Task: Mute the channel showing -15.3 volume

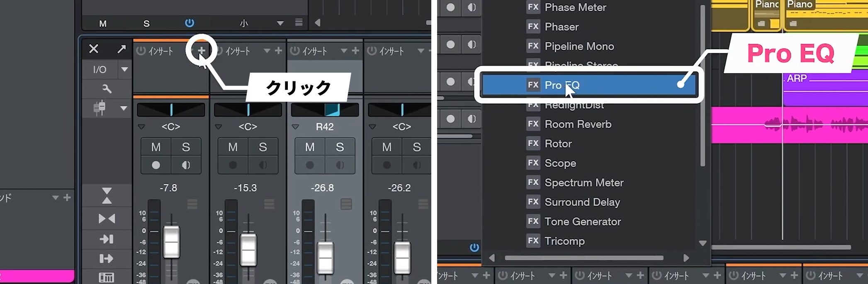Action: [233, 147]
